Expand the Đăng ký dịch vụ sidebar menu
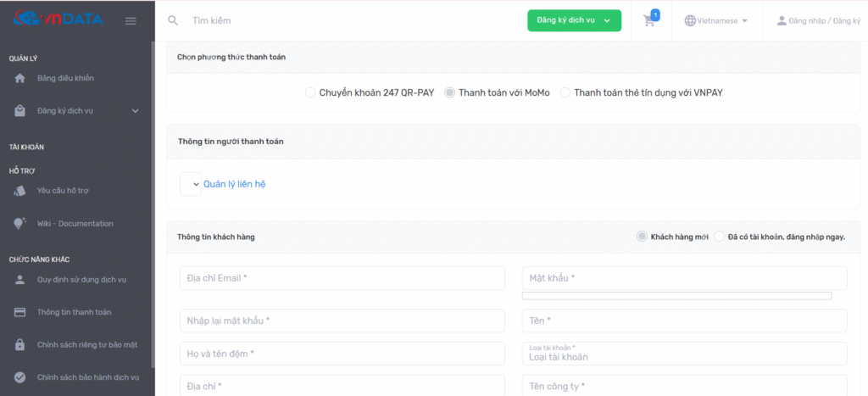Image resolution: width=868 pixels, height=396 pixels. [x=135, y=111]
